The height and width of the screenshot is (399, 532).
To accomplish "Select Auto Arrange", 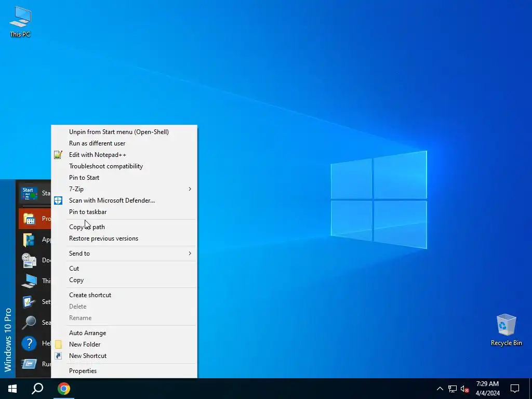I will tap(124, 333).
